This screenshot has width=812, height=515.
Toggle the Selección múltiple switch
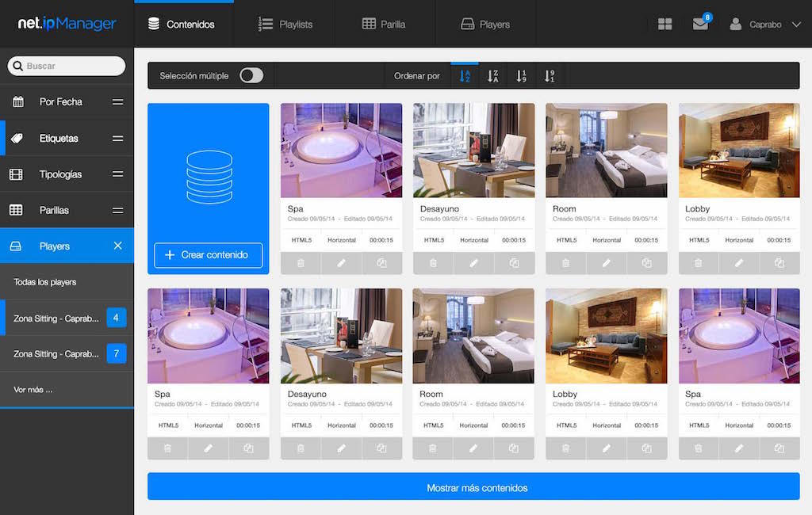point(251,76)
